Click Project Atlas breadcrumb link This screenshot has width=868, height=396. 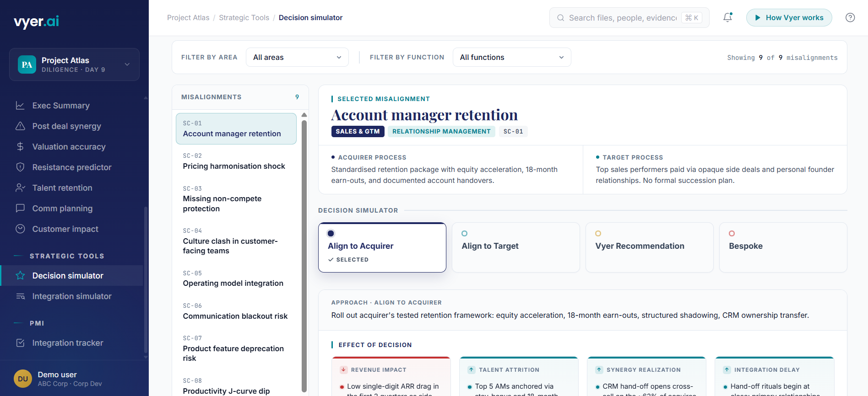pyautogui.click(x=188, y=18)
